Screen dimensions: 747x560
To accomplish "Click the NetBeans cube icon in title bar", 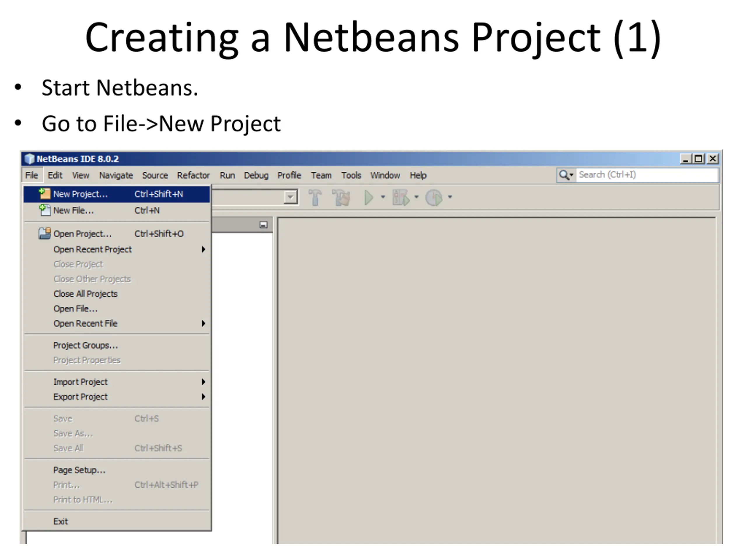I will 29,159.
